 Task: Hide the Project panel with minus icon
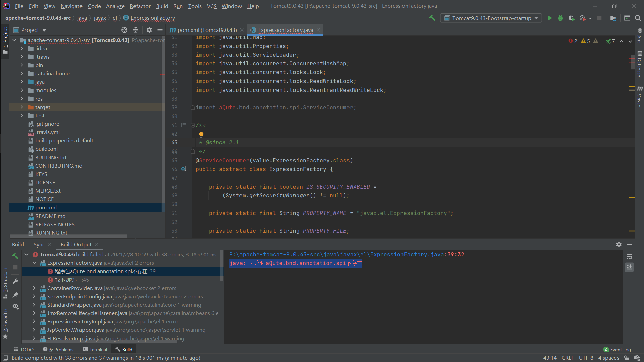coord(160,30)
